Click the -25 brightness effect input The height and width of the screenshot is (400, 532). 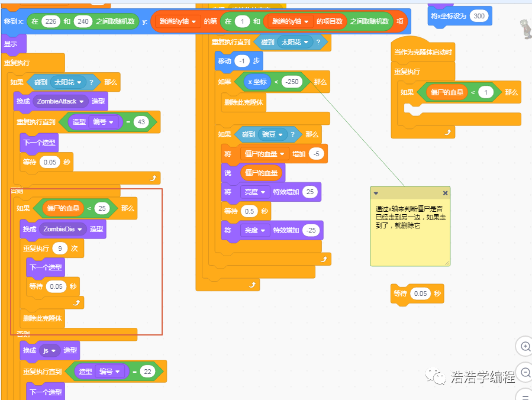point(311,230)
